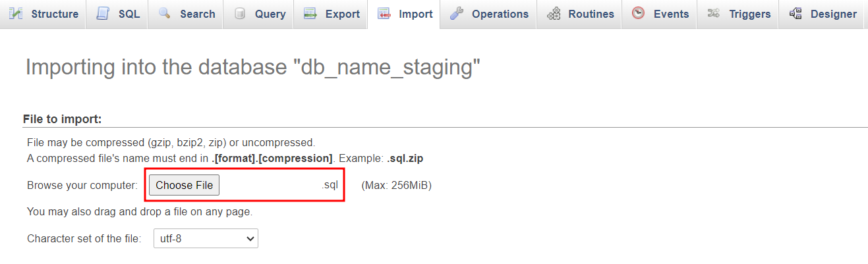Expand the utf-8 character set dropdown
Image resolution: width=868 pixels, height=264 pixels.
tap(206, 239)
